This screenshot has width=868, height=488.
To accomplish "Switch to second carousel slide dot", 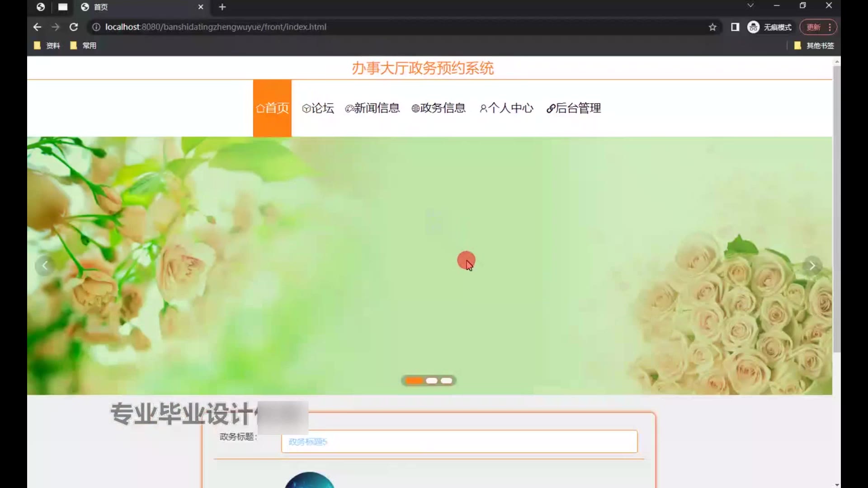I will (x=432, y=380).
